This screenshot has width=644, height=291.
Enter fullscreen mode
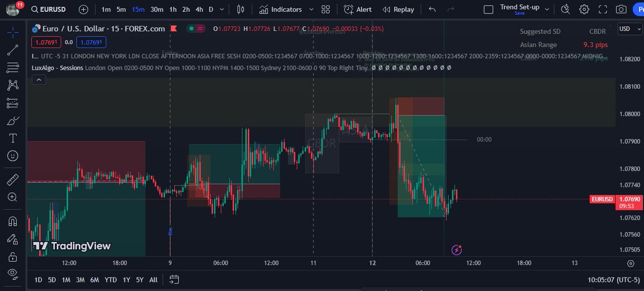tap(602, 9)
